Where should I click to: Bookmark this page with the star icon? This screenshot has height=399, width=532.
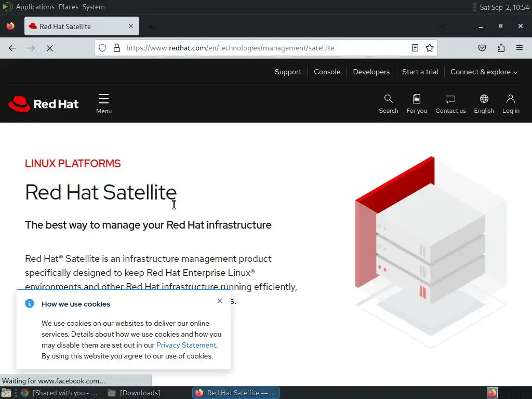(x=430, y=48)
